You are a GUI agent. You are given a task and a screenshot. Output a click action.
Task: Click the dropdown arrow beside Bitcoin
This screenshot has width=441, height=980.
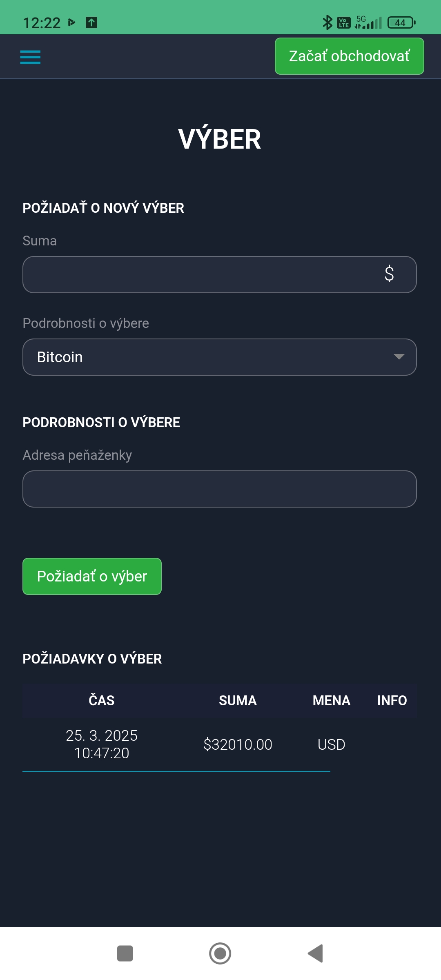[399, 357]
